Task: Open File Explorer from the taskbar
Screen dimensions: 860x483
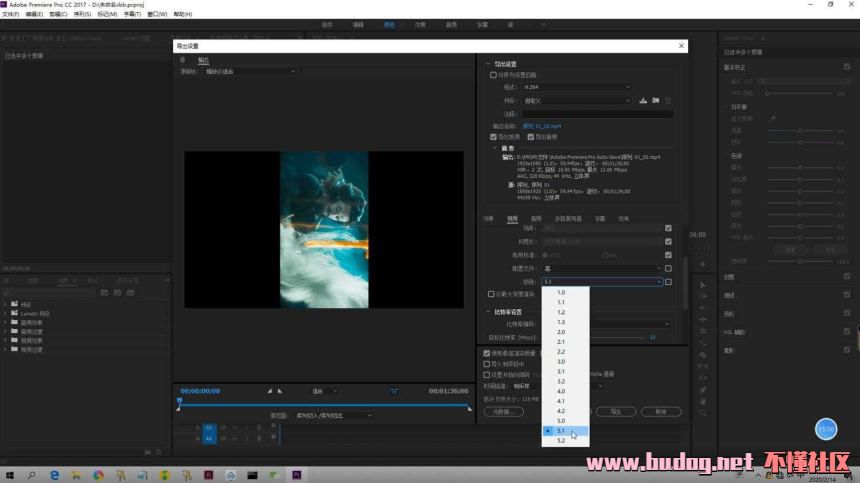Action: (x=76, y=475)
